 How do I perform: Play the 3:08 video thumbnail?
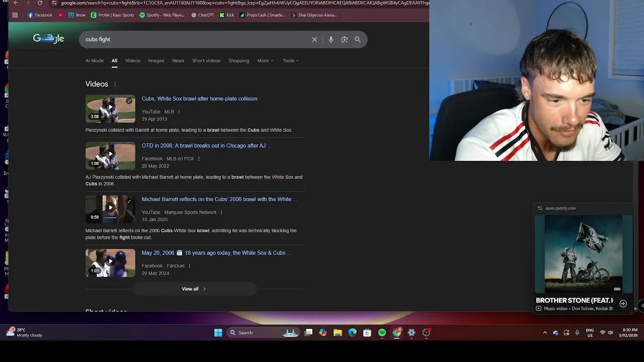(110, 109)
